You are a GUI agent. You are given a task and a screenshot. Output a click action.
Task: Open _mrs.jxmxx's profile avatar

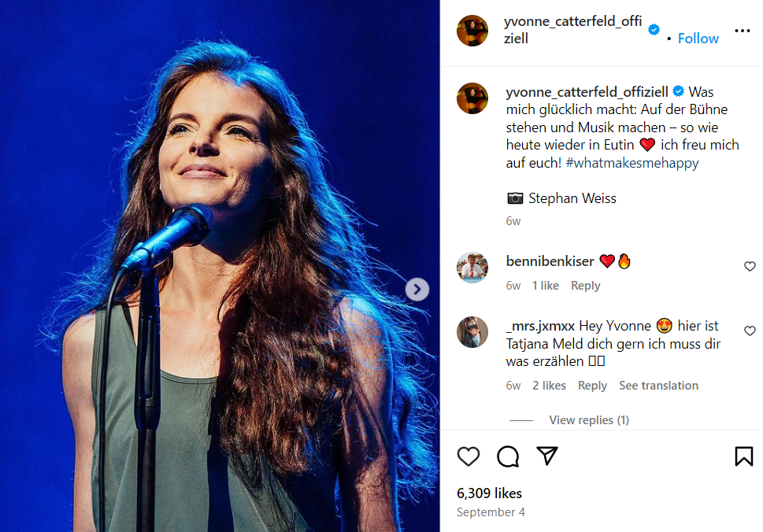(472, 332)
